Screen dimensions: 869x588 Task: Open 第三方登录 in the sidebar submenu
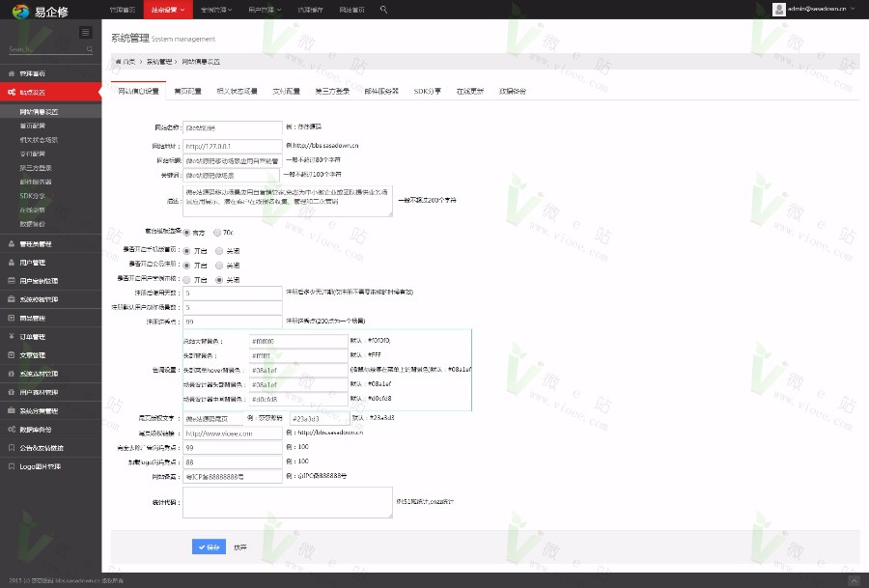pos(36,168)
